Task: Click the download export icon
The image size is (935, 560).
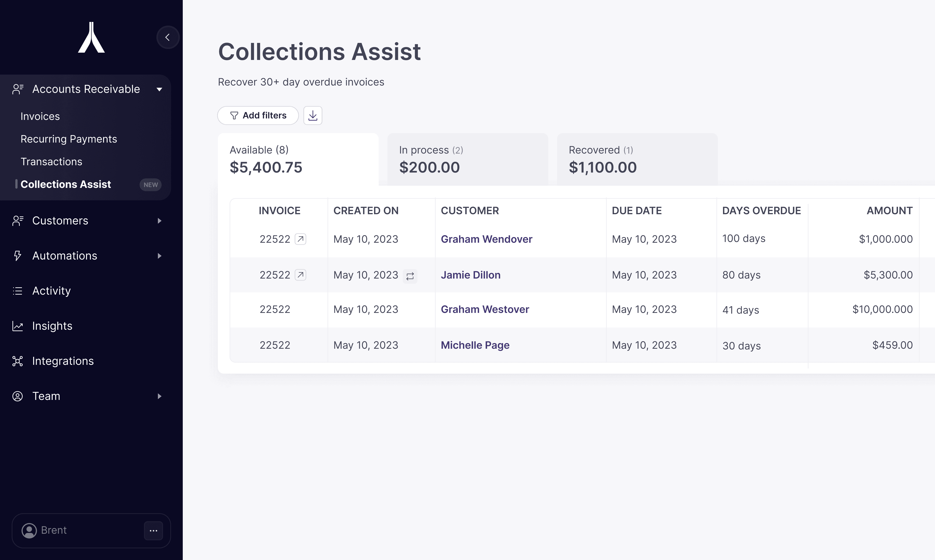Action: (313, 116)
